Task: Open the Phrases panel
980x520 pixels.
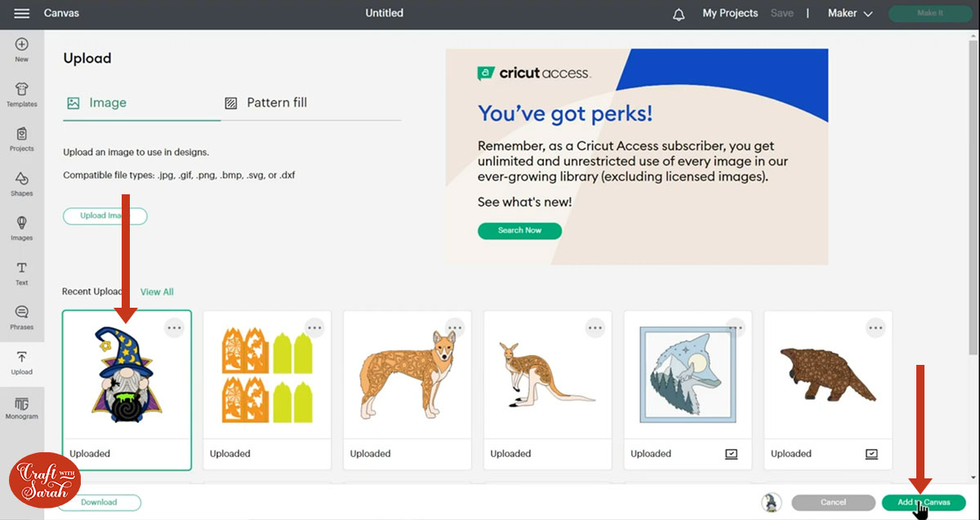Action: tap(22, 317)
